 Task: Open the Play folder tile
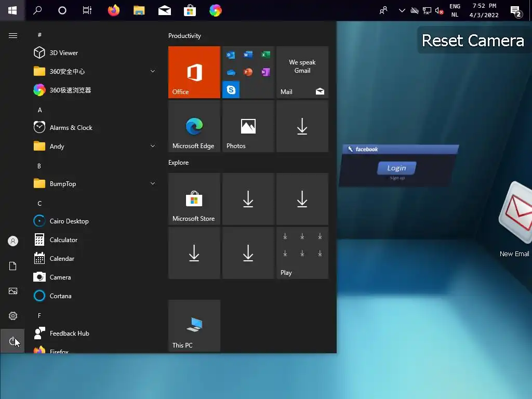point(302,253)
